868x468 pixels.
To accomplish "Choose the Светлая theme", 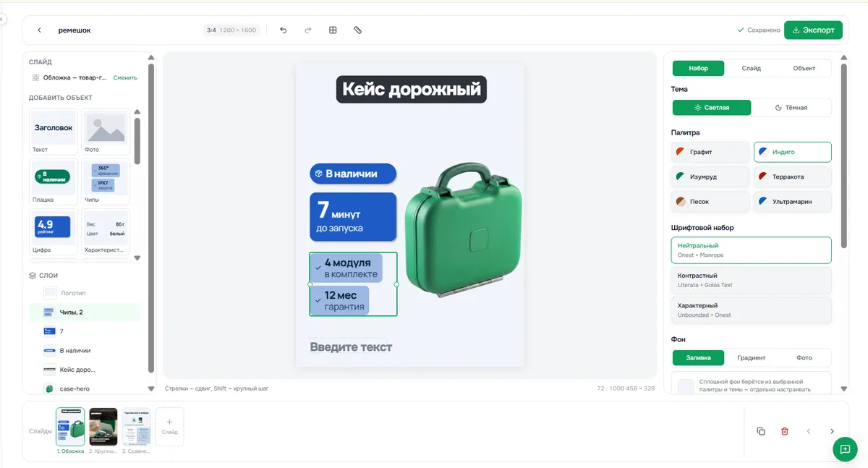I will coord(712,107).
